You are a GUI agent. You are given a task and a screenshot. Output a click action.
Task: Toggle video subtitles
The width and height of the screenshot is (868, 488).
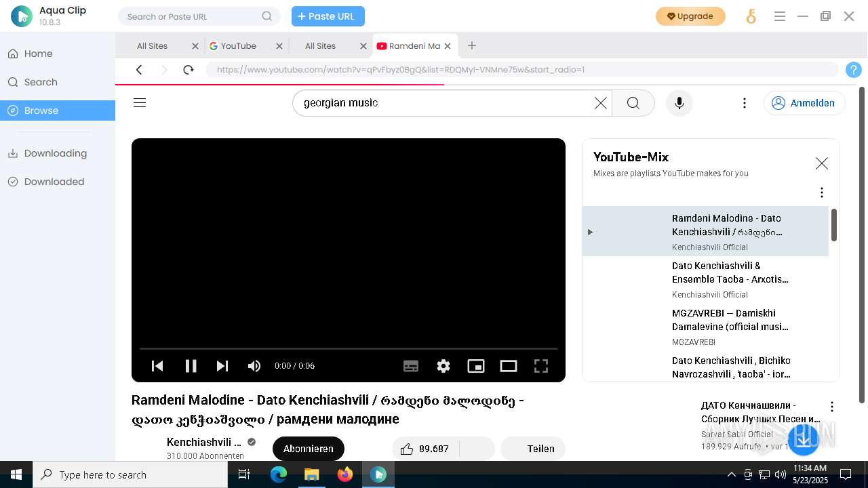[x=411, y=366]
